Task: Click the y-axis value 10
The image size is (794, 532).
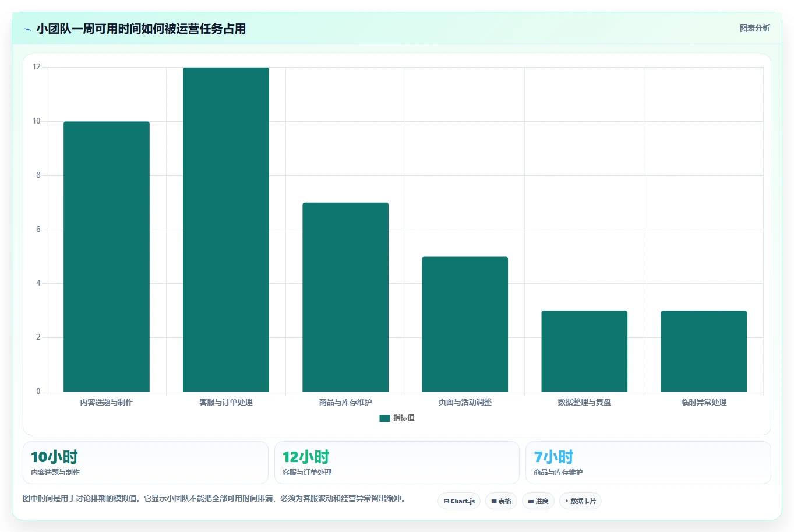Action: (x=37, y=121)
